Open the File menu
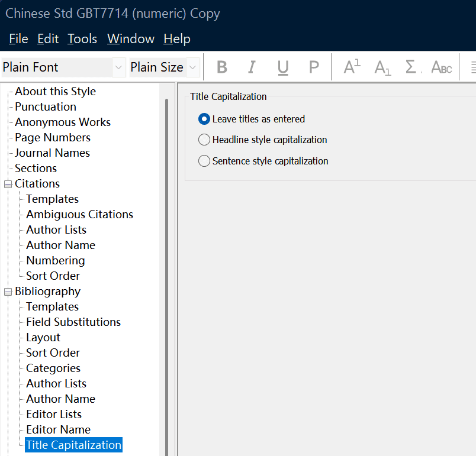Viewport: 476px width, 456px height. [x=18, y=39]
